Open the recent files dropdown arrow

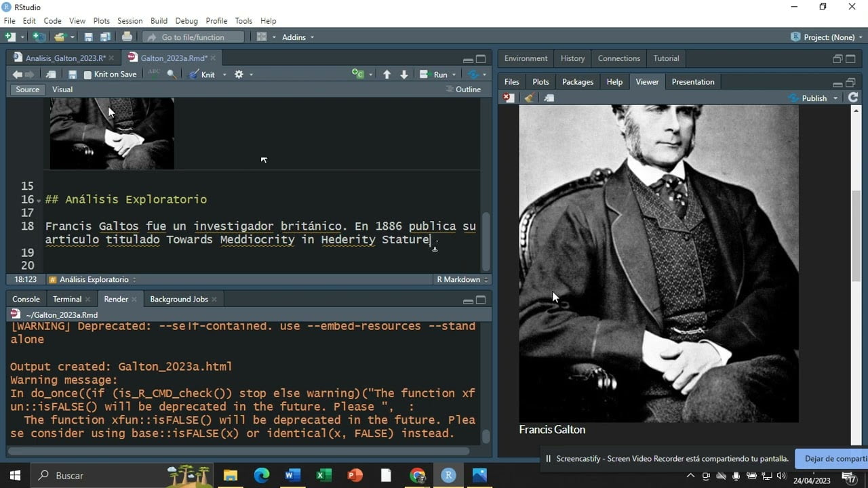pos(71,37)
